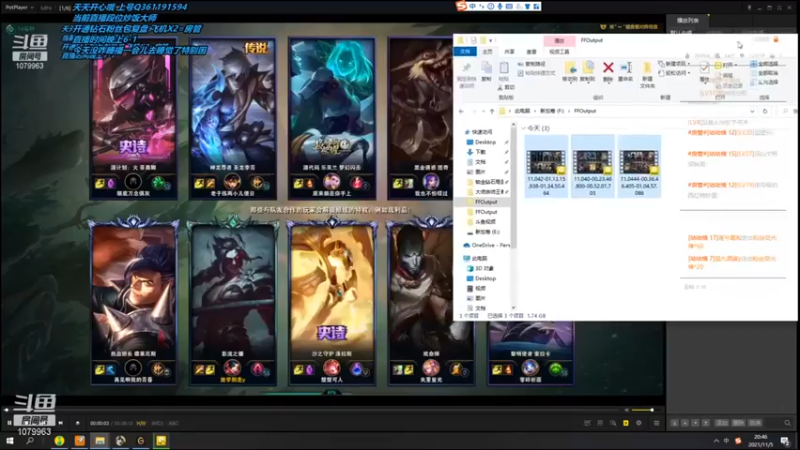Switch to the Video Tools ribbon tab
The image size is (800, 450).
tap(559, 52)
